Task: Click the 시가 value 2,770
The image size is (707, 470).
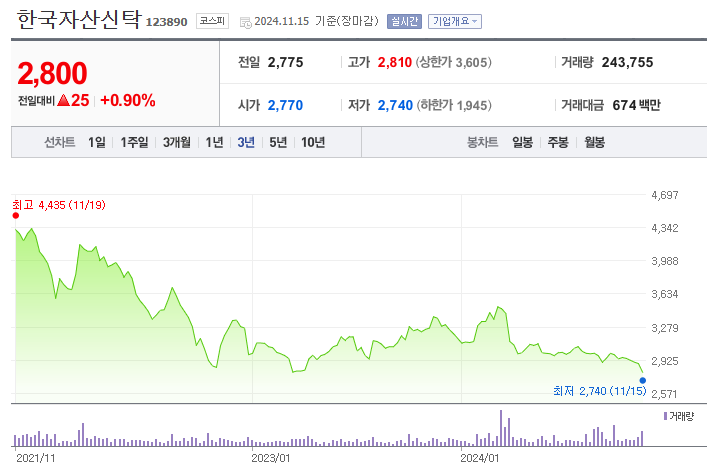Action: point(285,105)
